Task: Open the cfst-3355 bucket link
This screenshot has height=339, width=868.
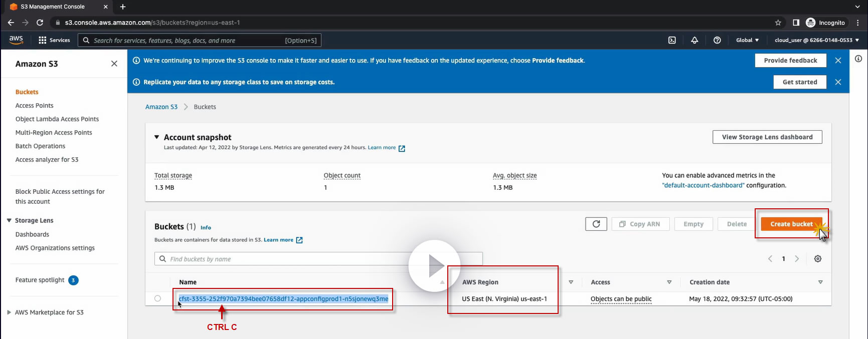Action: pyautogui.click(x=283, y=299)
